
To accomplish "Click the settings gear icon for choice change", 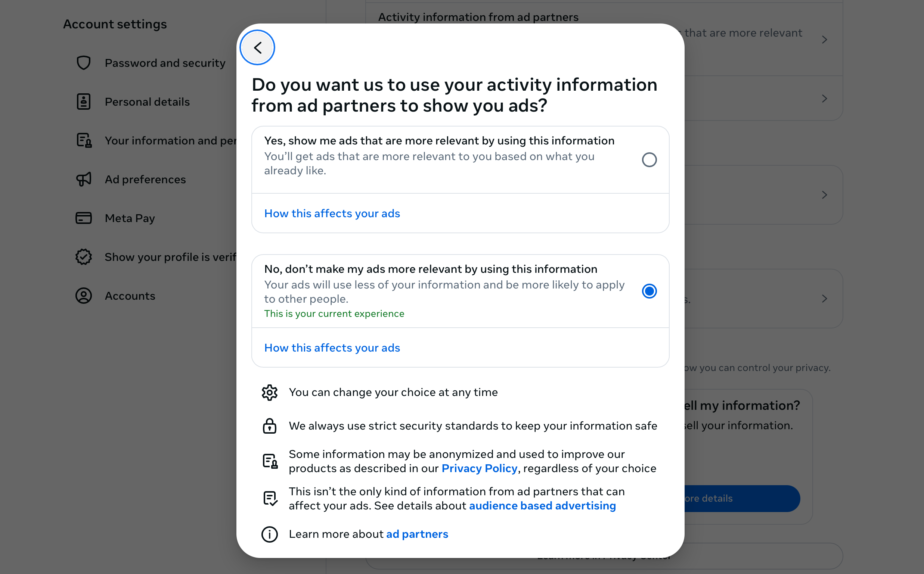I will (x=269, y=391).
